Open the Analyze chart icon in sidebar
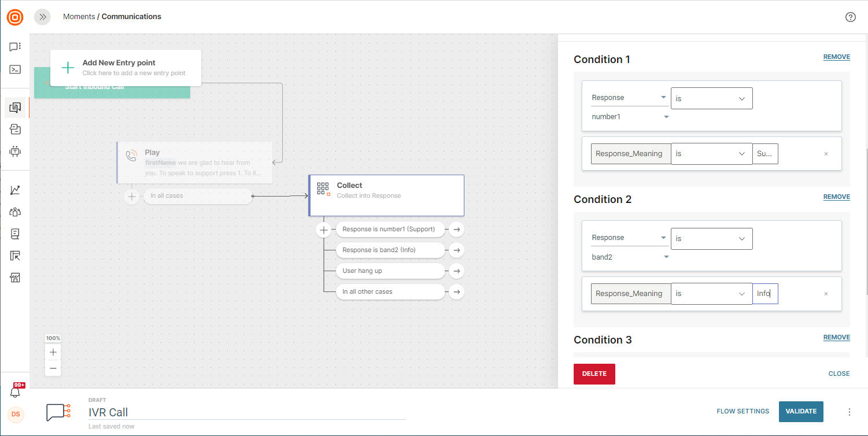The height and width of the screenshot is (436, 868). coord(16,190)
